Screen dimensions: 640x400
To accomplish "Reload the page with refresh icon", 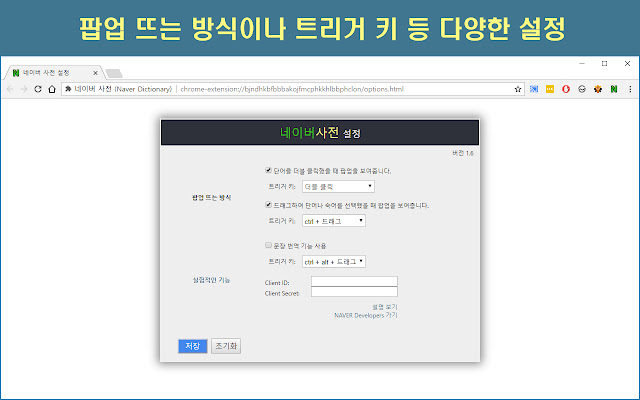I will [38, 89].
